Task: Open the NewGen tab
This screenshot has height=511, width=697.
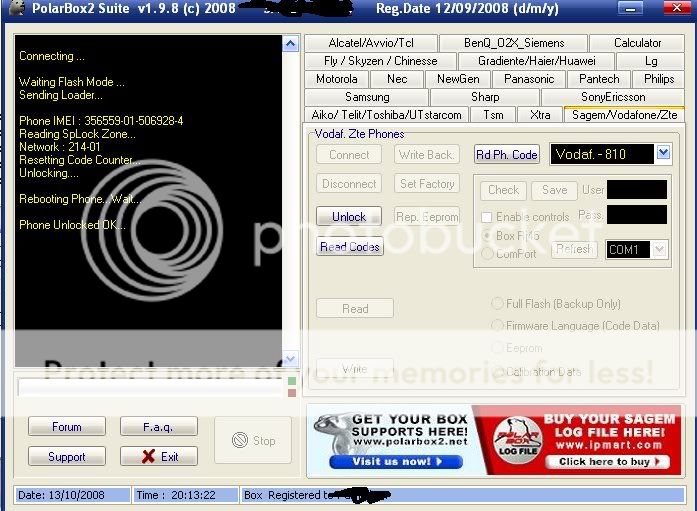Action: (458, 79)
